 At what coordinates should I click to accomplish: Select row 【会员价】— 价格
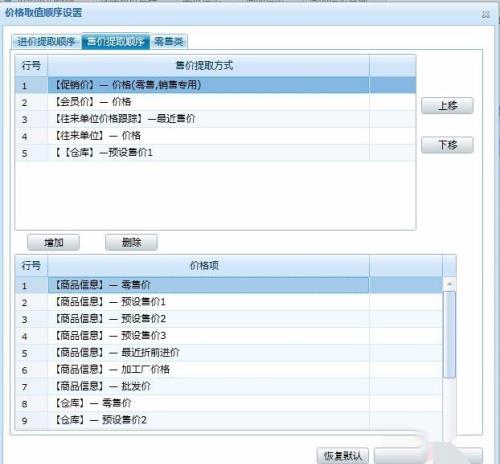tap(215, 102)
